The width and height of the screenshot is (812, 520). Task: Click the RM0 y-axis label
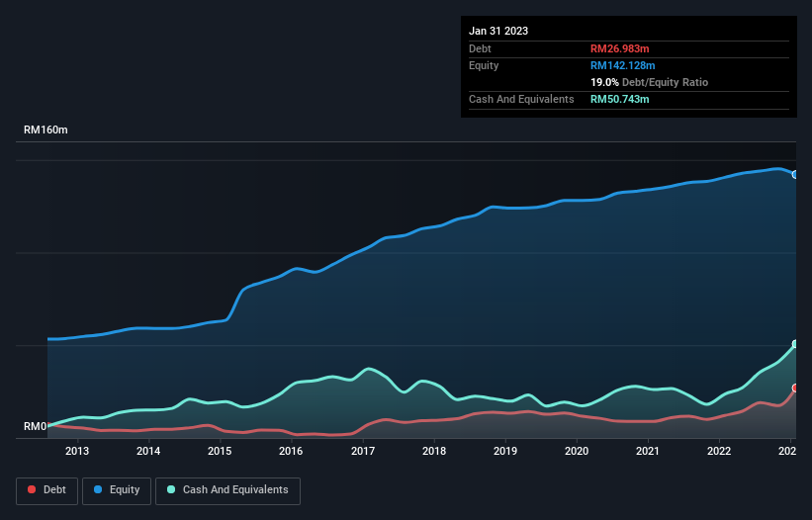36,426
